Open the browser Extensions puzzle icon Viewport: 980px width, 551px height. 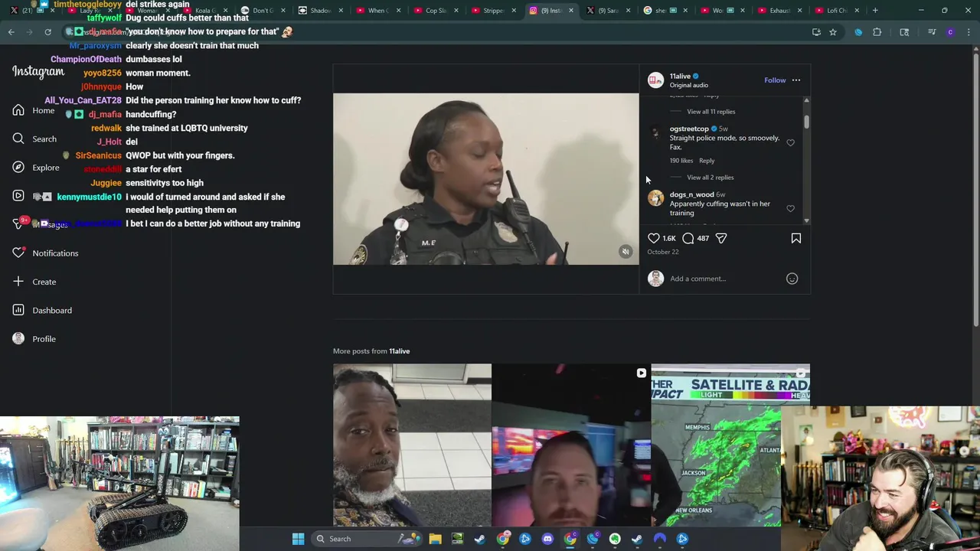877,32
